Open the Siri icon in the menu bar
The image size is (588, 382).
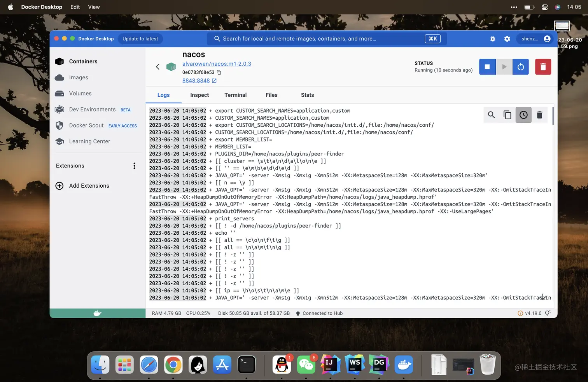[557, 7]
